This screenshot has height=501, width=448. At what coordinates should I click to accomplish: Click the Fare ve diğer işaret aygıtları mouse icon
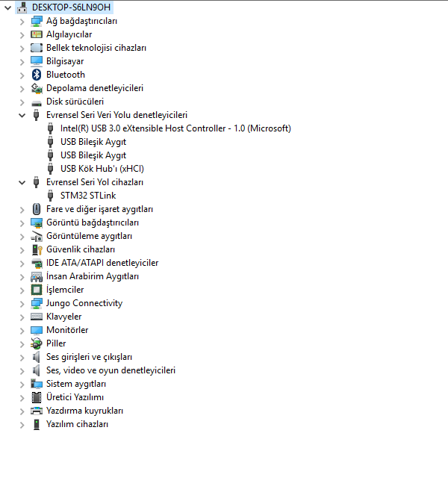[37, 209]
